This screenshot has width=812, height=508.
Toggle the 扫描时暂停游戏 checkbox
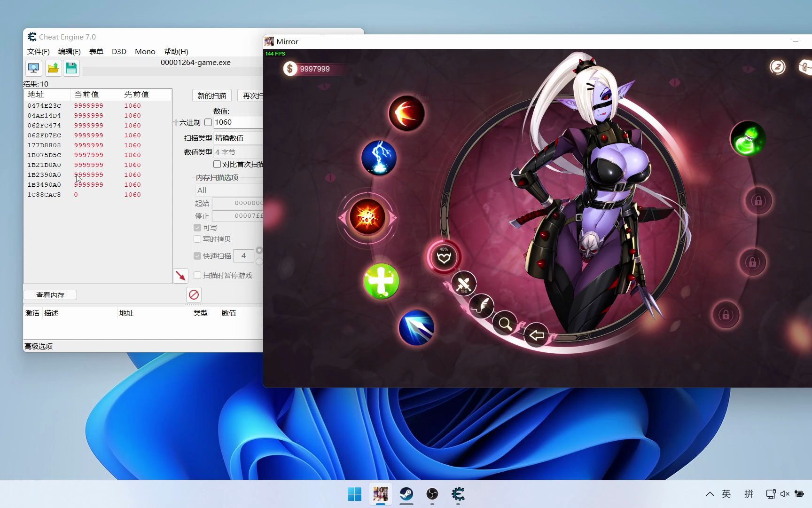click(197, 275)
